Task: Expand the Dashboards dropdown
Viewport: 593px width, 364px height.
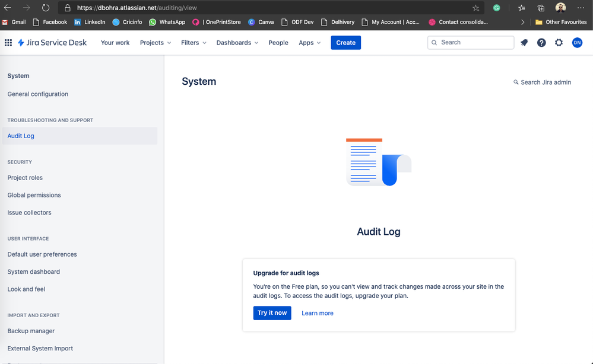Action: 237,43
